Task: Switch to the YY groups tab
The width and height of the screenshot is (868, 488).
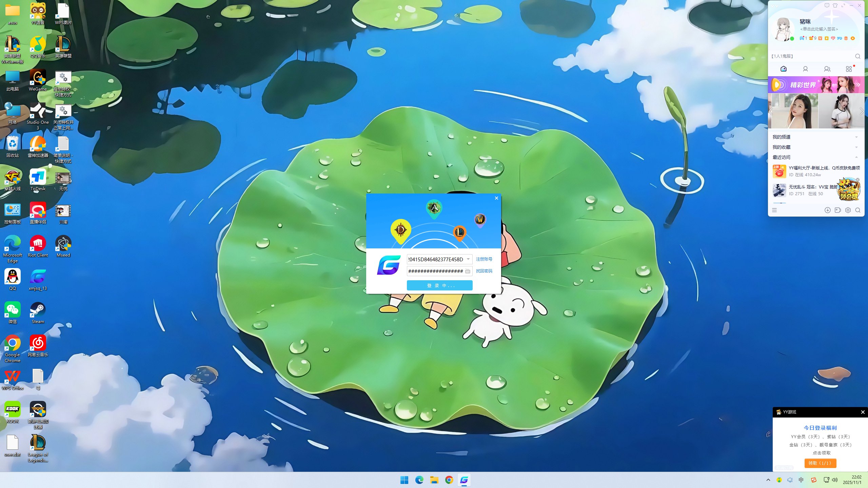Action: [827, 69]
